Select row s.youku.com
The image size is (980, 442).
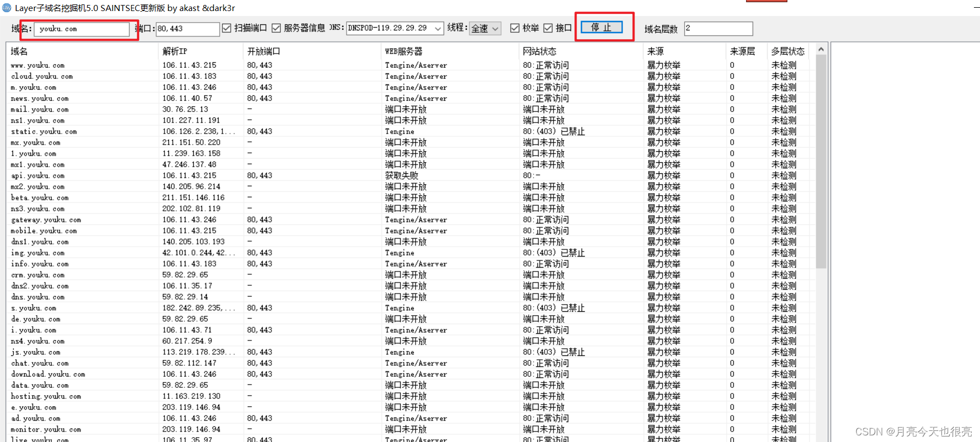click(411, 308)
